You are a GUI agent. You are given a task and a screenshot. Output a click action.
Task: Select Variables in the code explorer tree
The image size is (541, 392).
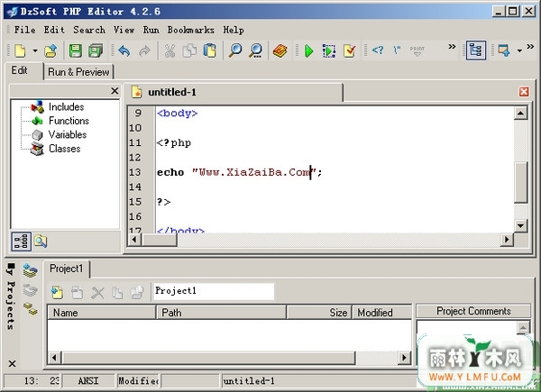[x=68, y=135]
